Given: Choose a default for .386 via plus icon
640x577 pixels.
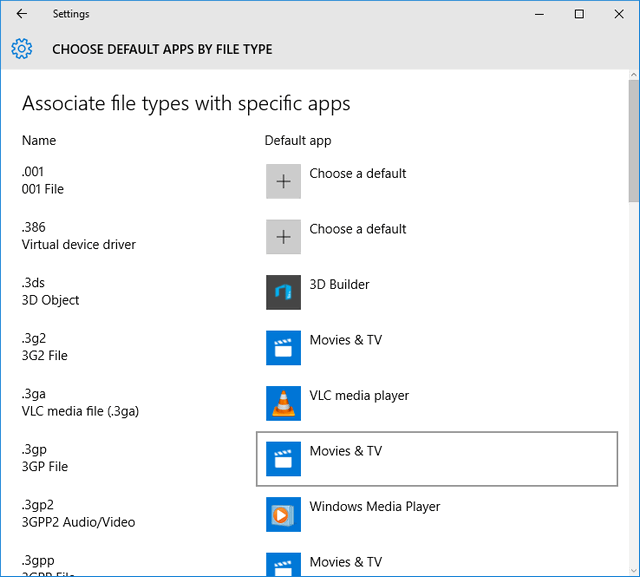Looking at the screenshot, I should [283, 237].
